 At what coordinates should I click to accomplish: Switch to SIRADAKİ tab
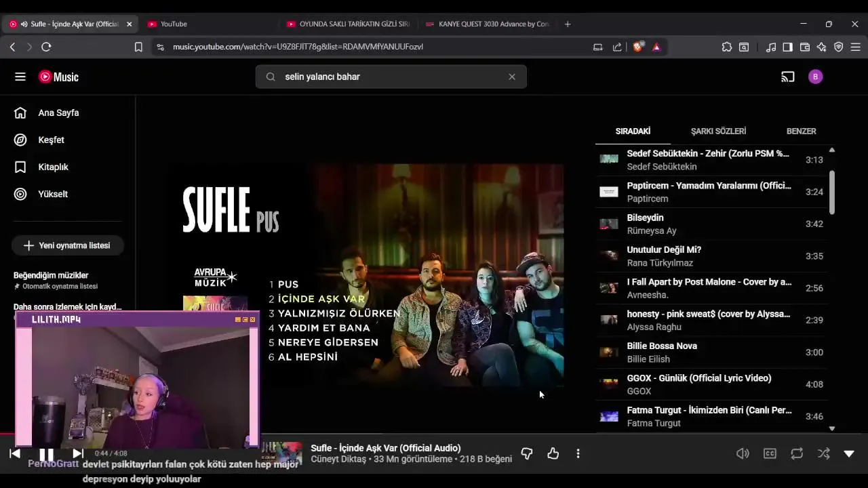(x=633, y=131)
